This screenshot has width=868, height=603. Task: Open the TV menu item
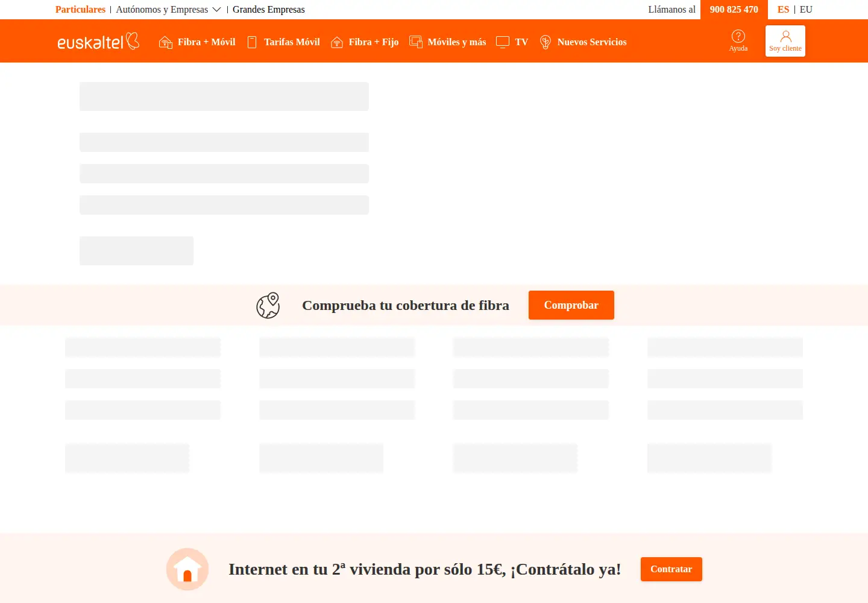512,42
